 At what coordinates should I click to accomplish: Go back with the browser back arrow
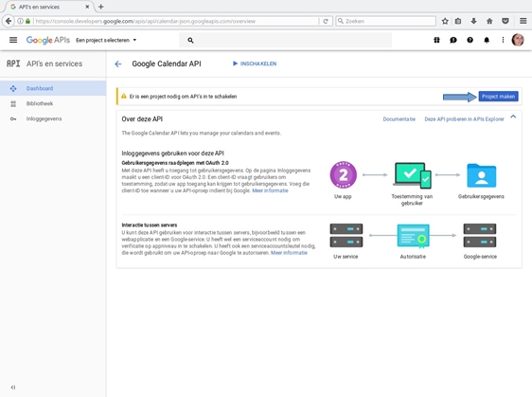click(9, 21)
